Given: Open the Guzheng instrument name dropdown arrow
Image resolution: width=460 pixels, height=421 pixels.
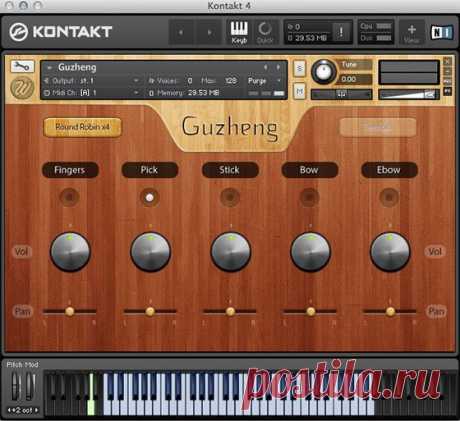Looking at the screenshot, I should pyautogui.click(x=49, y=68).
